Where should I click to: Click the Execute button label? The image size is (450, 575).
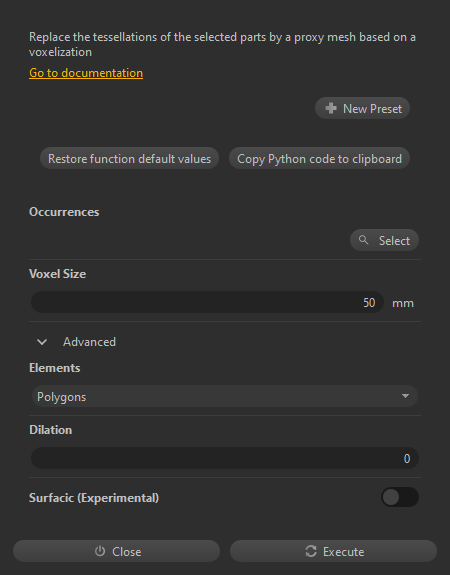[x=344, y=551]
